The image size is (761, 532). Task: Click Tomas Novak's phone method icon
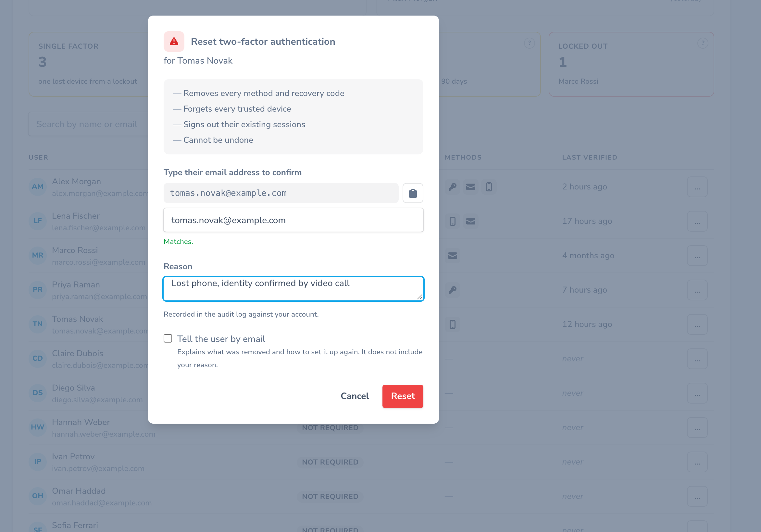pyautogui.click(x=453, y=324)
